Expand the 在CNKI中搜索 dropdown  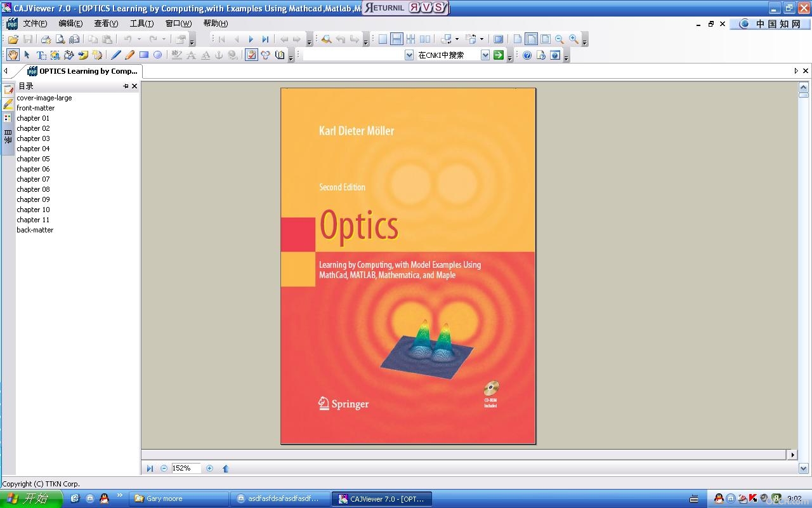tap(485, 55)
